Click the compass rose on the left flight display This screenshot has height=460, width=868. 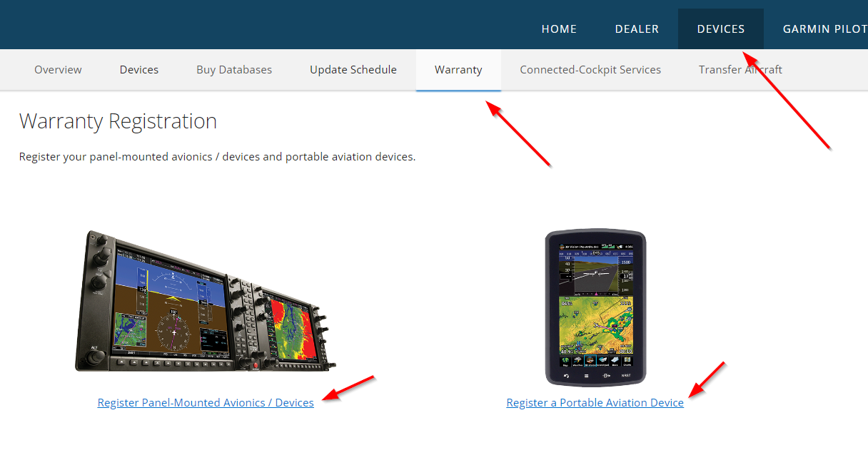pos(173,332)
